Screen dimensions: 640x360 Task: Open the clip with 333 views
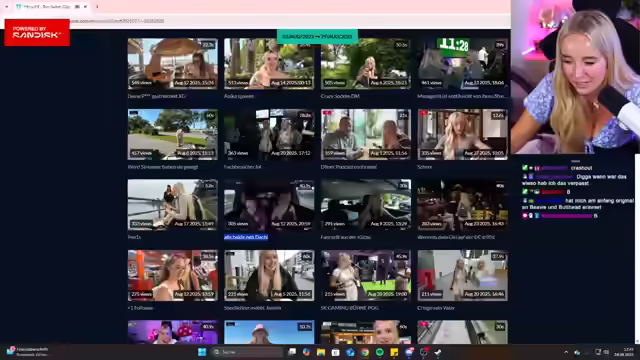(x=173, y=204)
